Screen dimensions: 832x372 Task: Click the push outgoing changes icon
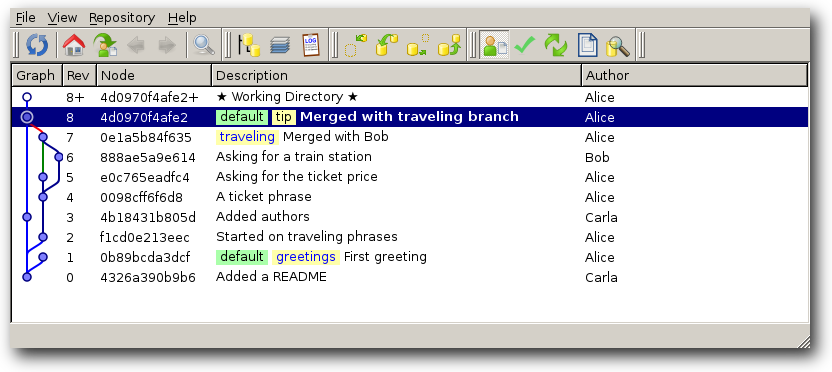pyautogui.click(x=449, y=45)
